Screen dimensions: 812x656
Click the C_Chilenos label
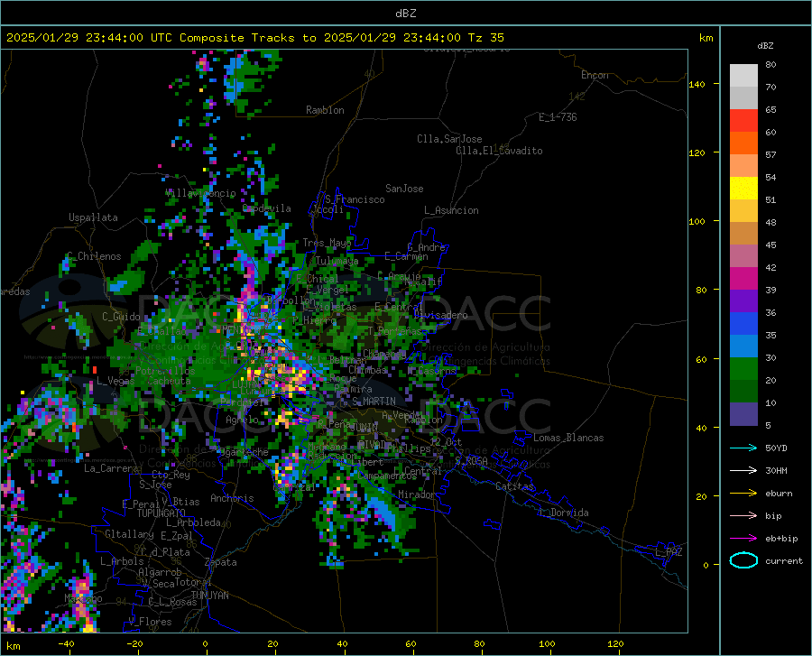click(94, 256)
